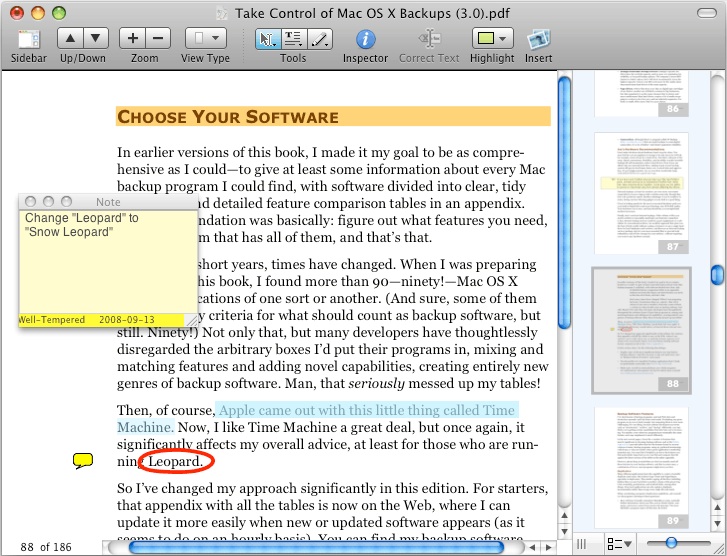Go to next page with Down arrow

96,38
